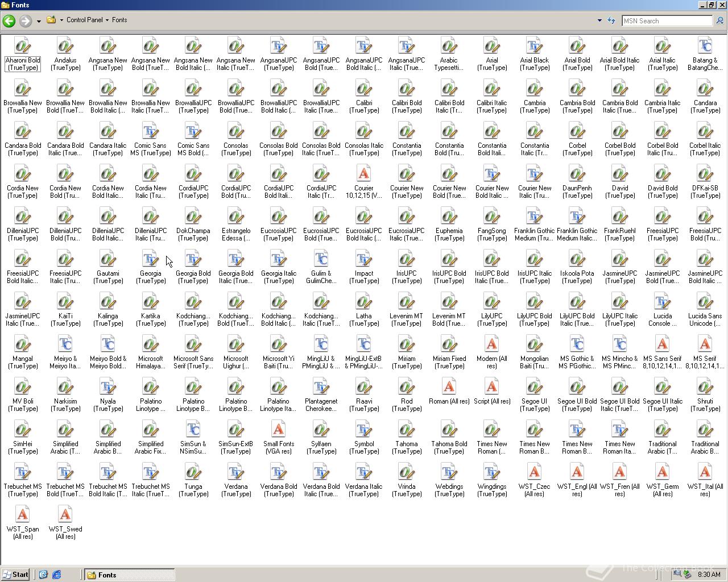Select the SimHei font icon
728x582 pixels.
pyautogui.click(x=23, y=429)
